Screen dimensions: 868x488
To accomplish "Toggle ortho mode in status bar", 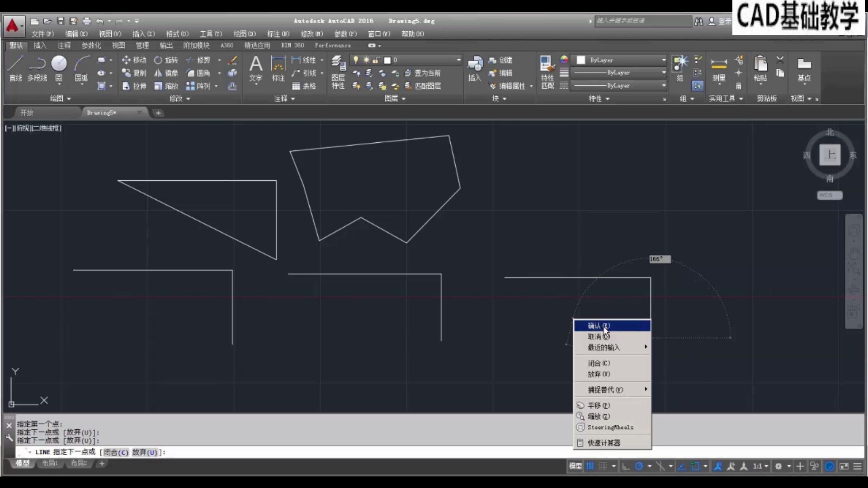I will [x=626, y=466].
